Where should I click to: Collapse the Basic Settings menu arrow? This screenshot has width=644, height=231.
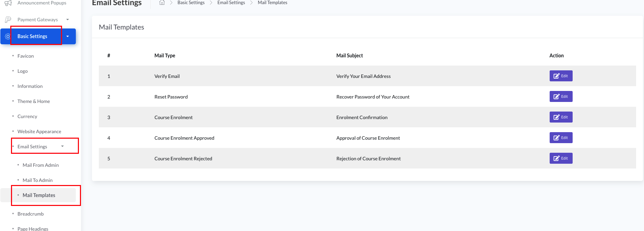[68, 36]
